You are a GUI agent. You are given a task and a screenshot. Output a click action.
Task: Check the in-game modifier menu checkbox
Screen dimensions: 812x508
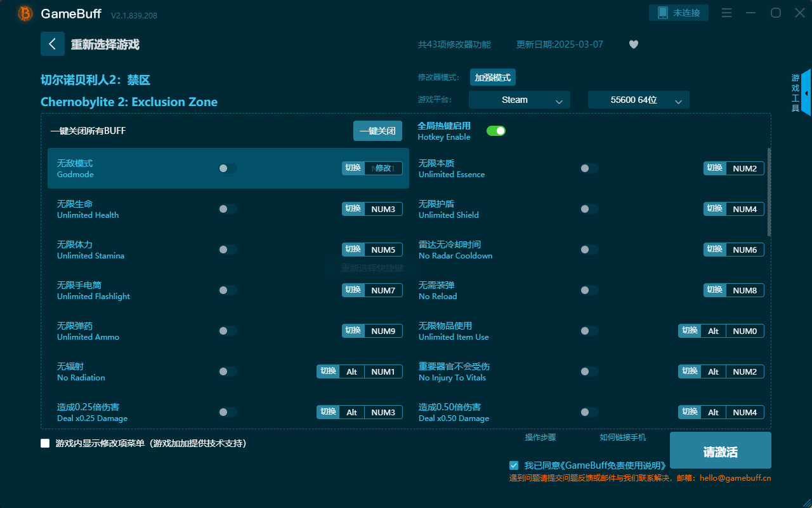point(45,443)
